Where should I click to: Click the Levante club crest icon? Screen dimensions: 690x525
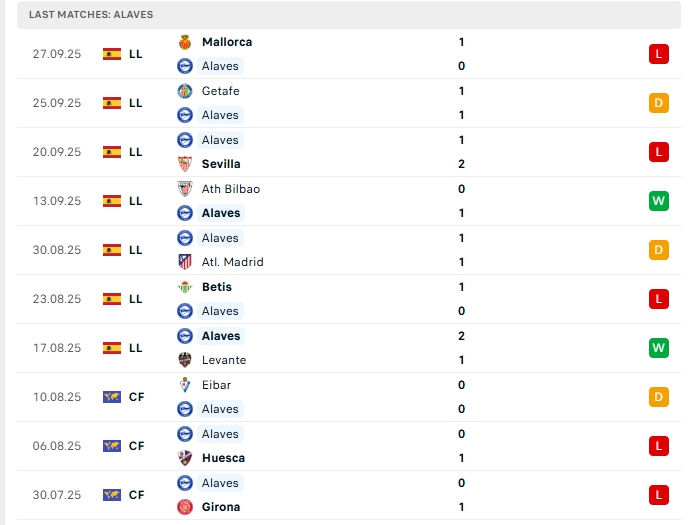(x=184, y=360)
